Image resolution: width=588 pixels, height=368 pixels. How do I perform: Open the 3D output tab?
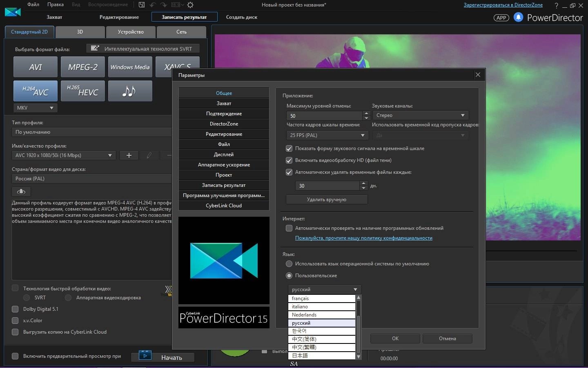(x=80, y=32)
